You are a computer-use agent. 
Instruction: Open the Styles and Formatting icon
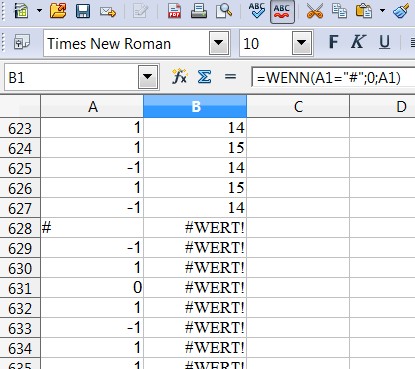click(22, 43)
